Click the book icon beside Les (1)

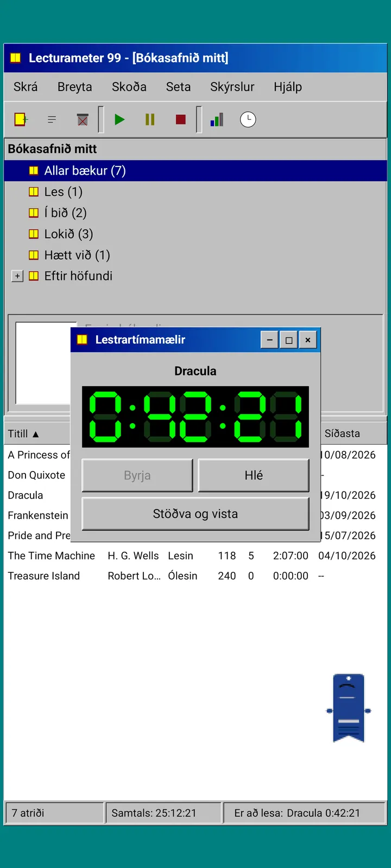pyautogui.click(x=34, y=192)
